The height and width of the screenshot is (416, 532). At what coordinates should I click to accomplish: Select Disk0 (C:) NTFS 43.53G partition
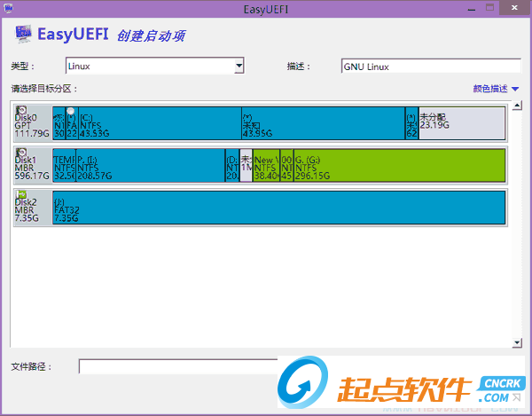coord(160,123)
